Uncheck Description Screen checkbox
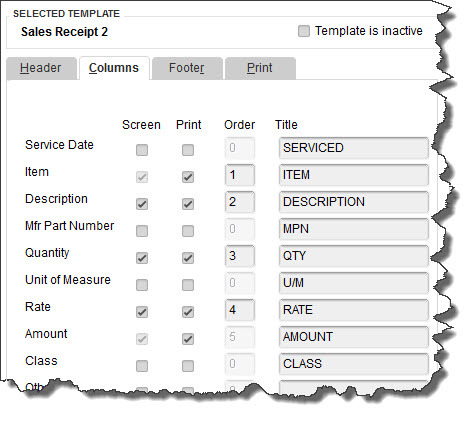This screenshot has width=476, height=423. 142,204
